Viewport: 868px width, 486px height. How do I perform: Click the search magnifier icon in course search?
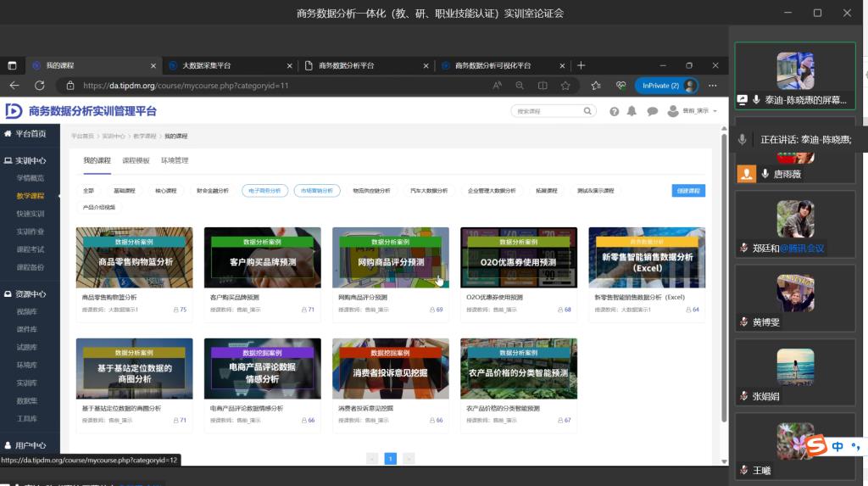coord(587,111)
